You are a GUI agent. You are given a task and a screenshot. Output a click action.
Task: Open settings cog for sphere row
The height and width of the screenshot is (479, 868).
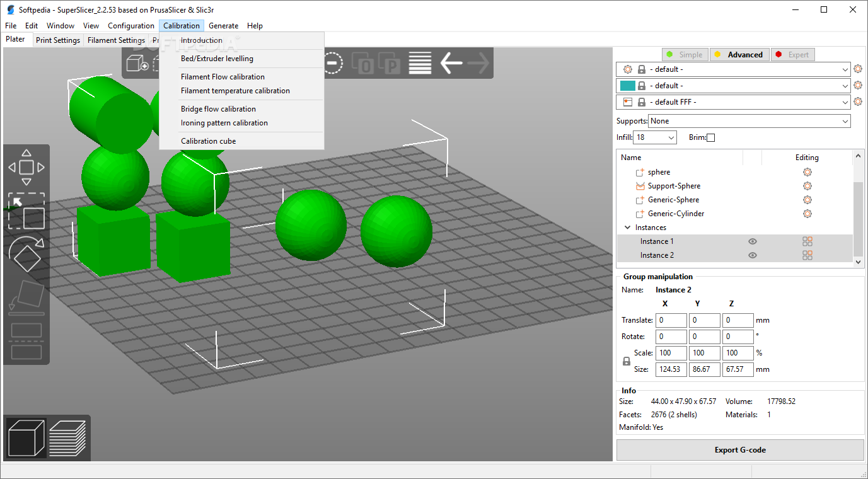pos(807,172)
